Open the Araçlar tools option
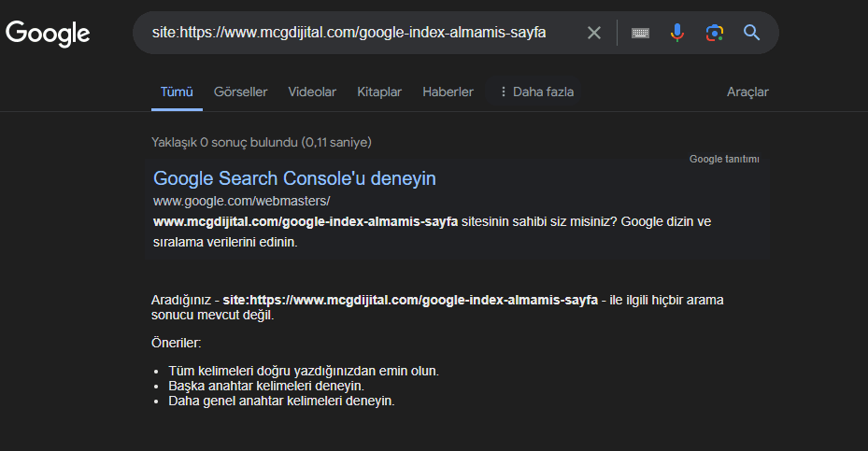The width and height of the screenshot is (868, 451). coord(747,92)
